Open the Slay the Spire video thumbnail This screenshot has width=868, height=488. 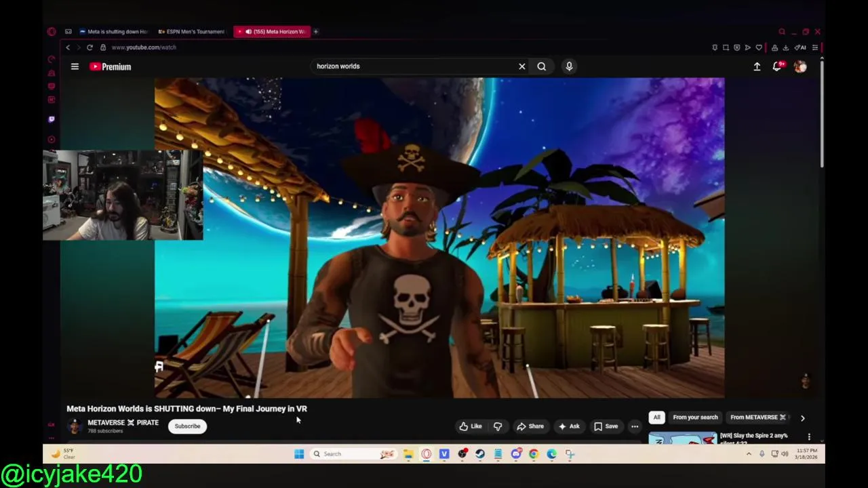[x=683, y=438]
